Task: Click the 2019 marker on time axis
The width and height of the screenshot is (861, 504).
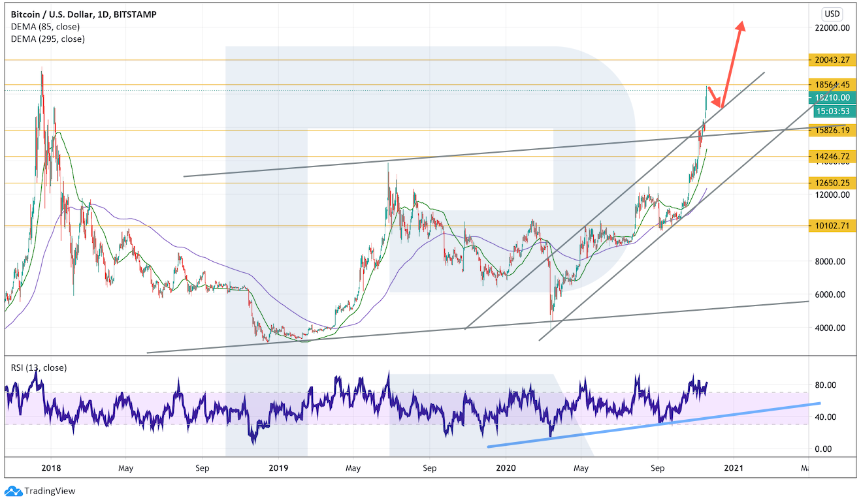Action: [278, 468]
